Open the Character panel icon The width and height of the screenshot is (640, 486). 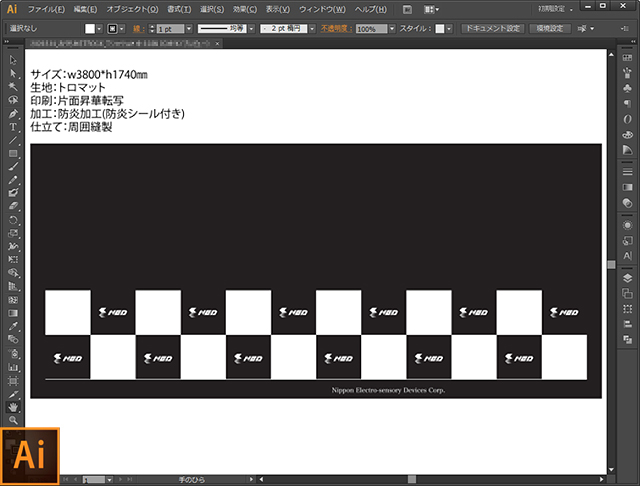point(627,256)
